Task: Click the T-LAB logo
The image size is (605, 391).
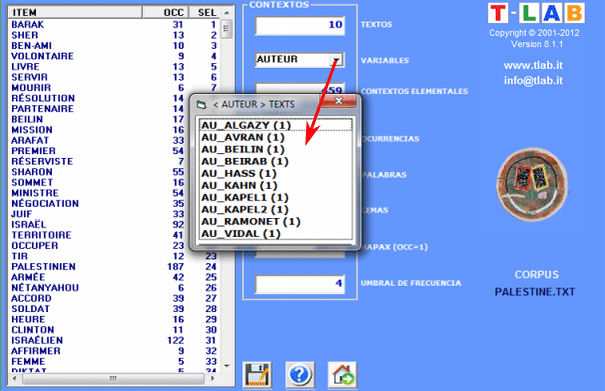Action: pyautogui.click(x=536, y=13)
